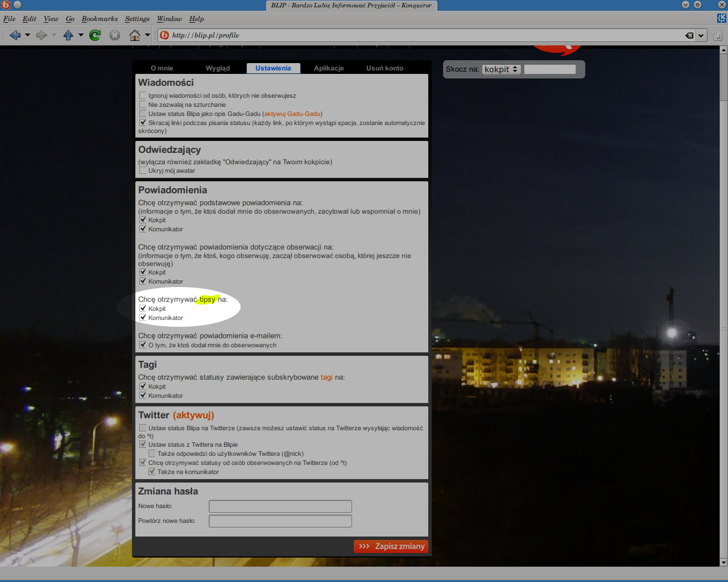This screenshot has width=728, height=582.
Task: Open the Up arrow dropdown
Action: click(x=81, y=35)
